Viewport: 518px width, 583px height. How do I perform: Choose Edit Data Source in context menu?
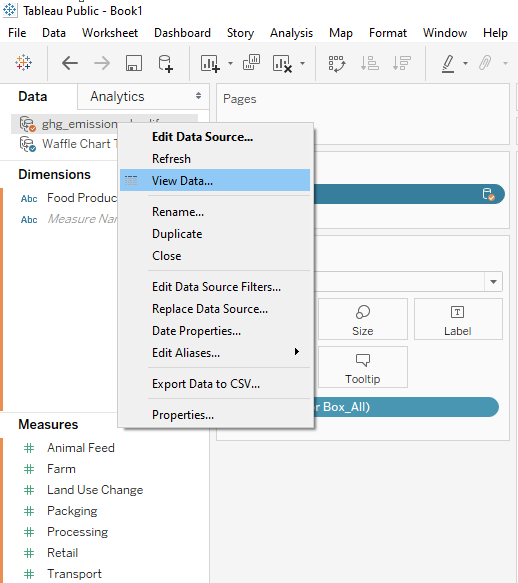[x=215, y=137]
